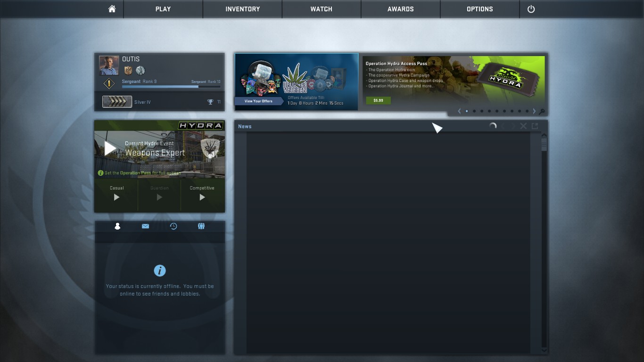Select the first carousel page dot

click(x=467, y=111)
